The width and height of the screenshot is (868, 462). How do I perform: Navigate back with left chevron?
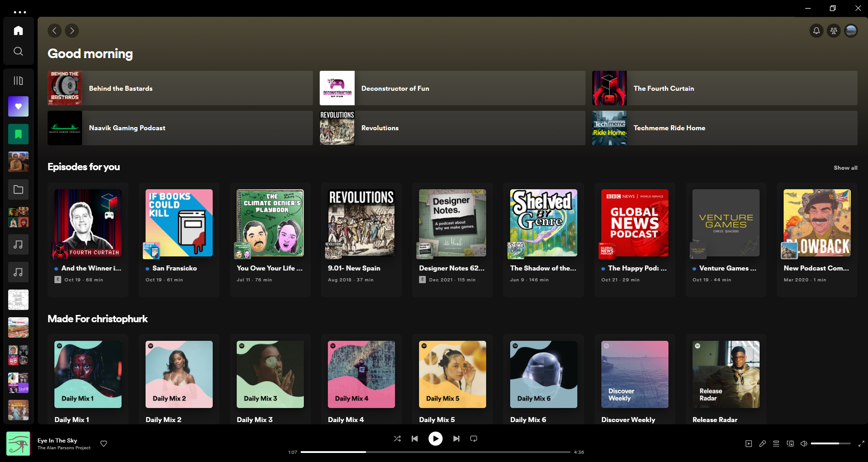54,30
